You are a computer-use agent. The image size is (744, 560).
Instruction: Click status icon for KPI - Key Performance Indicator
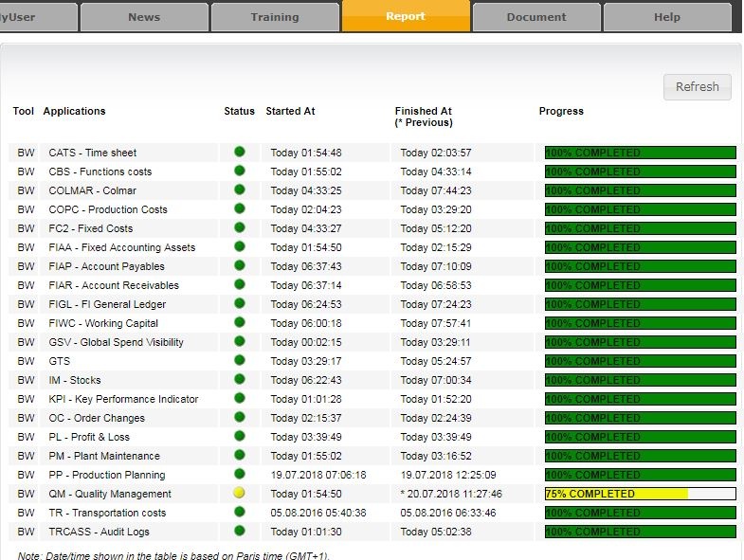pyautogui.click(x=239, y=398)
